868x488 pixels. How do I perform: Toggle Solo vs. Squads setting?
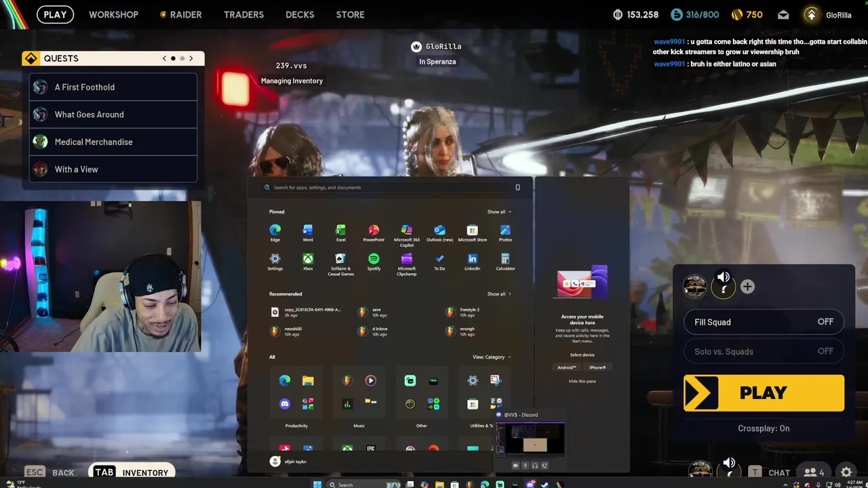[764, 351]
